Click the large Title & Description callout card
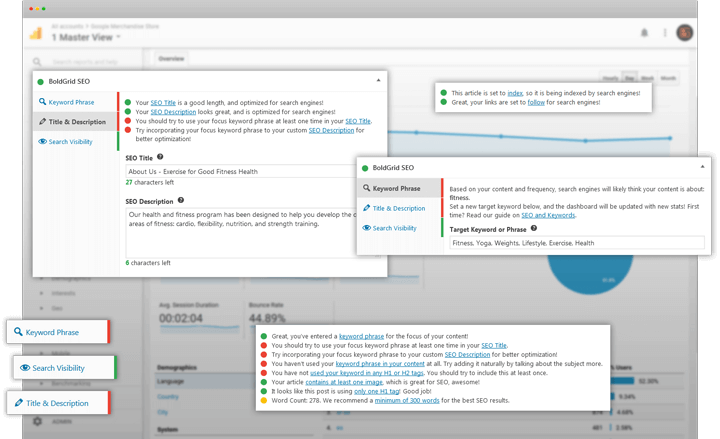Screen dimensions: 720x439 [x=58, y=403]
